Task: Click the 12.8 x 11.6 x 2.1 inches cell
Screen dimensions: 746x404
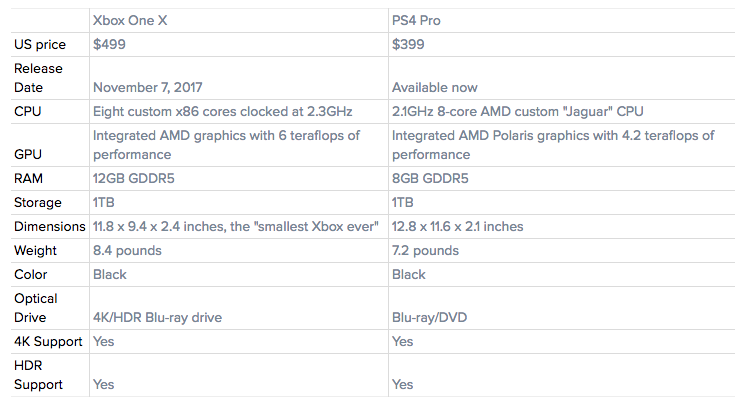Action: 457,226
